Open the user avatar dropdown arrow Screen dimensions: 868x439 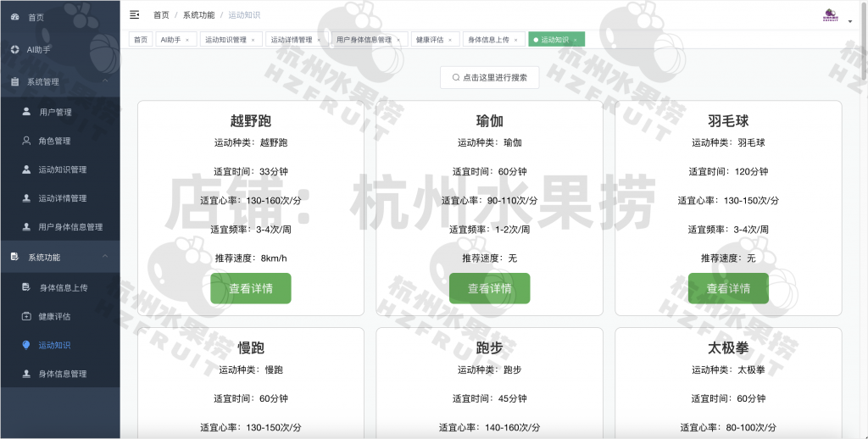pyautogui.click(x=850, y=21)
